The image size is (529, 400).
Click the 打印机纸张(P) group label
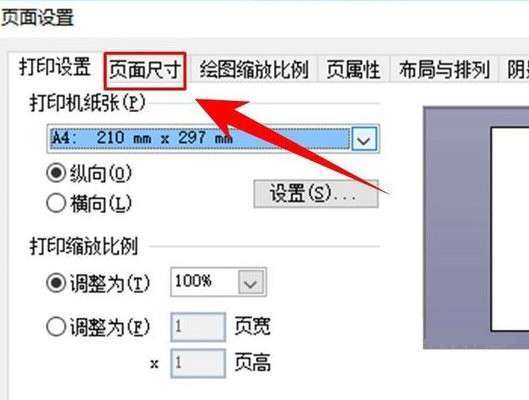point(88,103)
